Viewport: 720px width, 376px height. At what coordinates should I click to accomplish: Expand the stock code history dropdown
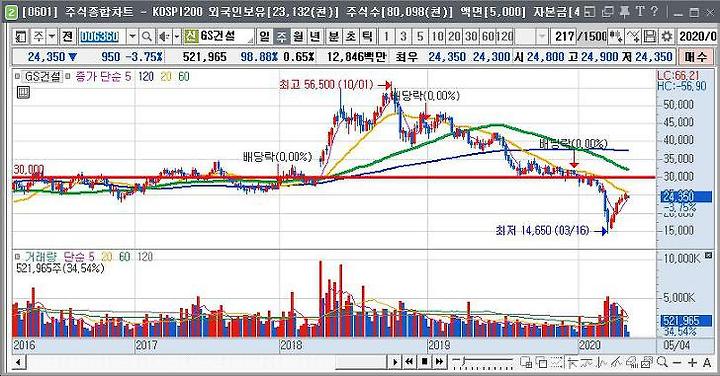pos(132,36)
